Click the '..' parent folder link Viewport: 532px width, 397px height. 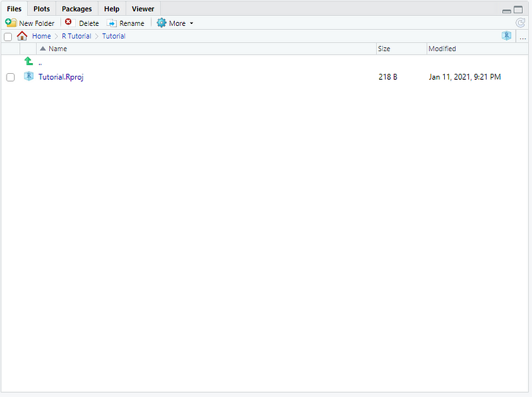(40, 63)
